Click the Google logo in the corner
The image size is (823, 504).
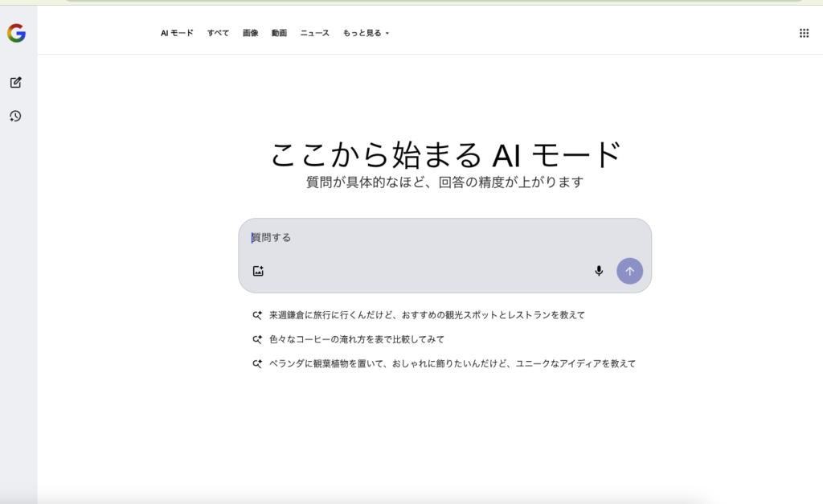[16, 33]
